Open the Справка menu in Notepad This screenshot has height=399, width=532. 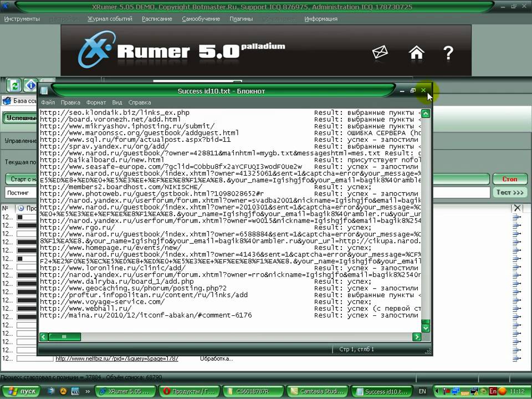click(140, 103)
